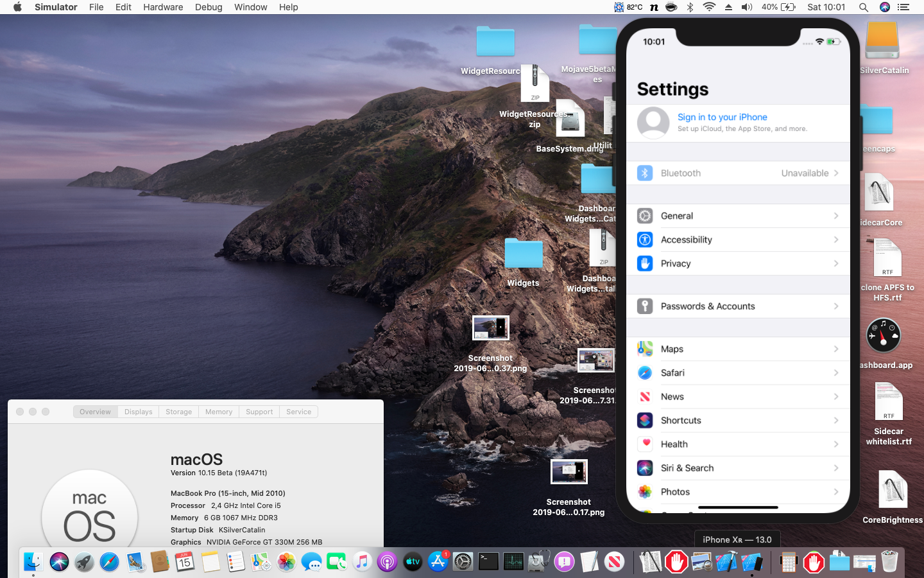
Task: Click the Spotlight search icon in menu bar
Action: [864, 7]
